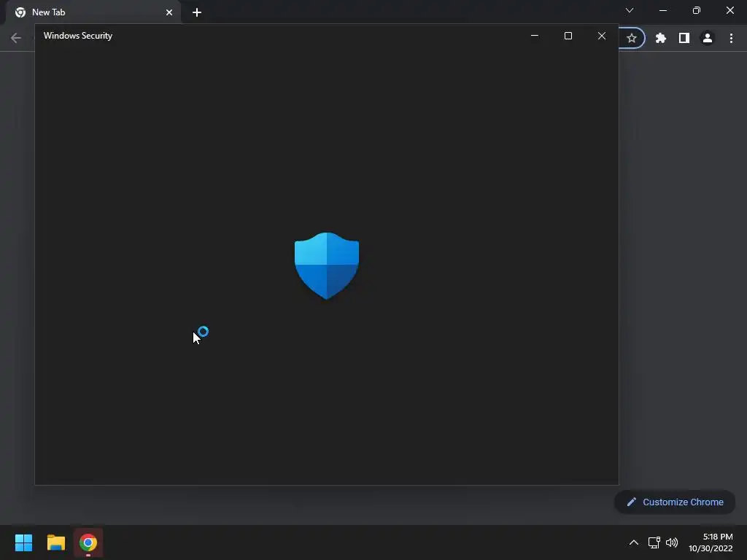Open the volume speaker tray icon

[x=672, y=542]
